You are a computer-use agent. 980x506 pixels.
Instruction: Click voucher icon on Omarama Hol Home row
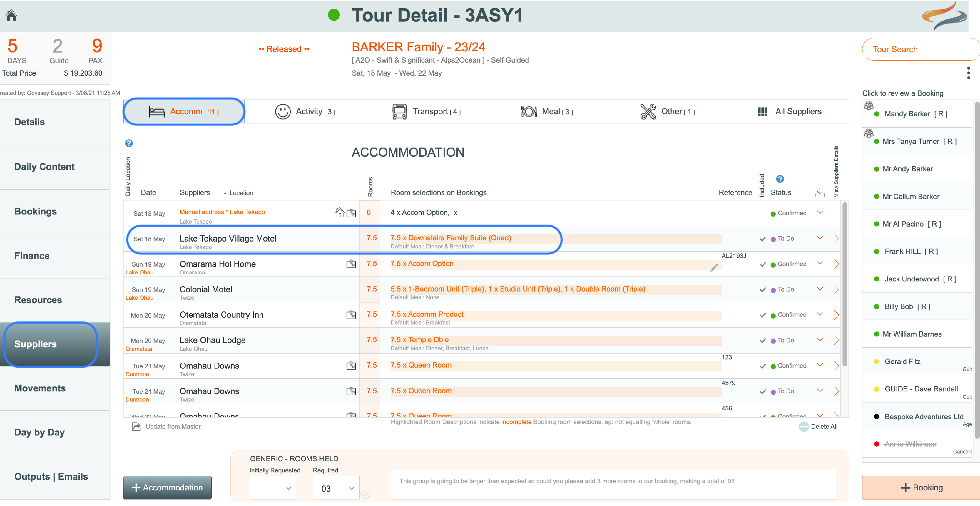[351, 264]
